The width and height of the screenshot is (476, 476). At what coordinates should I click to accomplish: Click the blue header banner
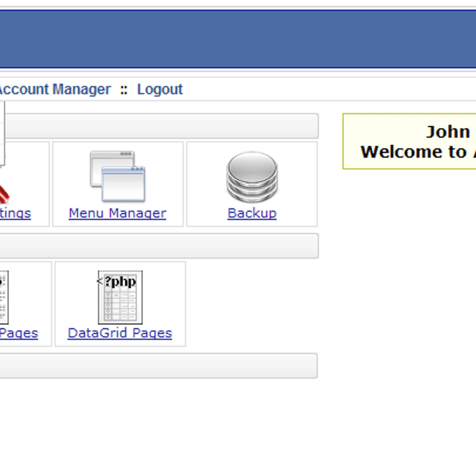pyautogui.click(x=238, y=39)
